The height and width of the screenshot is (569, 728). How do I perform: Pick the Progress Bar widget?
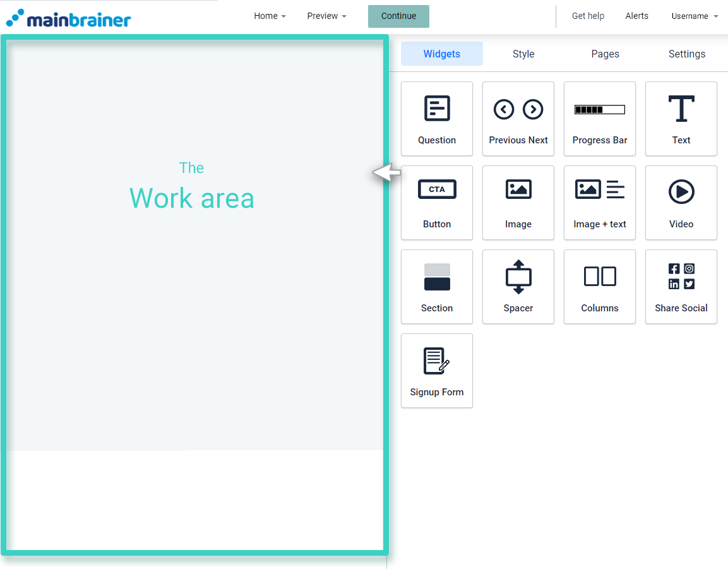click(x=600, y=119)
